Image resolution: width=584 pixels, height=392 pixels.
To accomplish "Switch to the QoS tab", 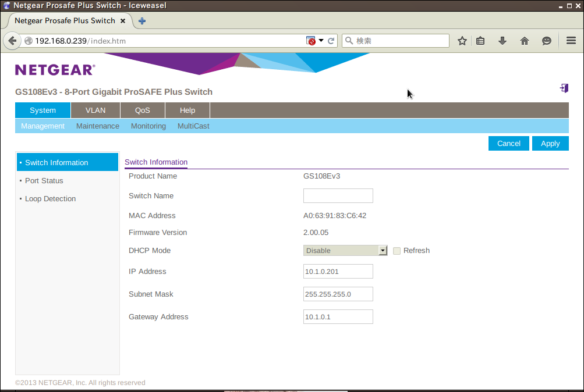I will [x=143, y=111].
